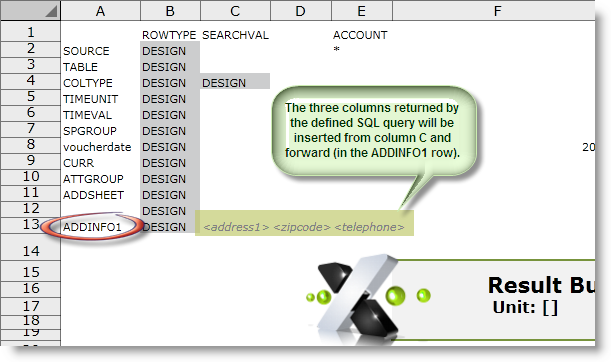This screenshot has width=611, height=362.
Task: Select column C header
Action: (235, 11)
